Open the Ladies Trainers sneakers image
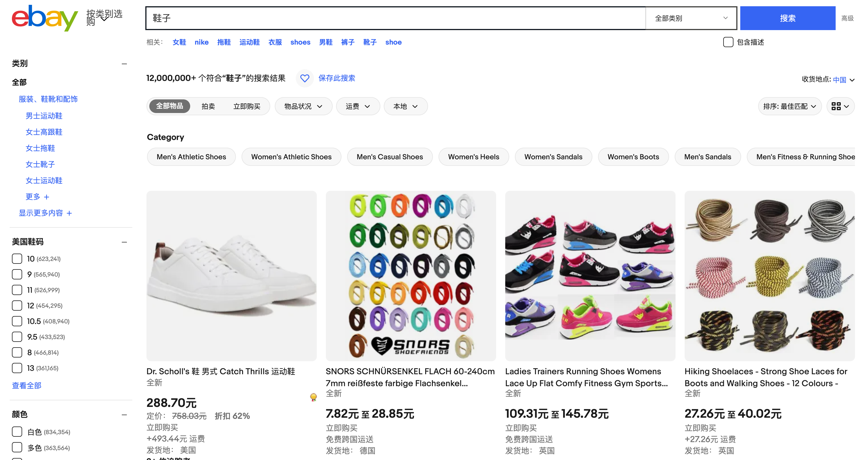The image size is (868, 460). pyautogui.click(x=590, y=276)
